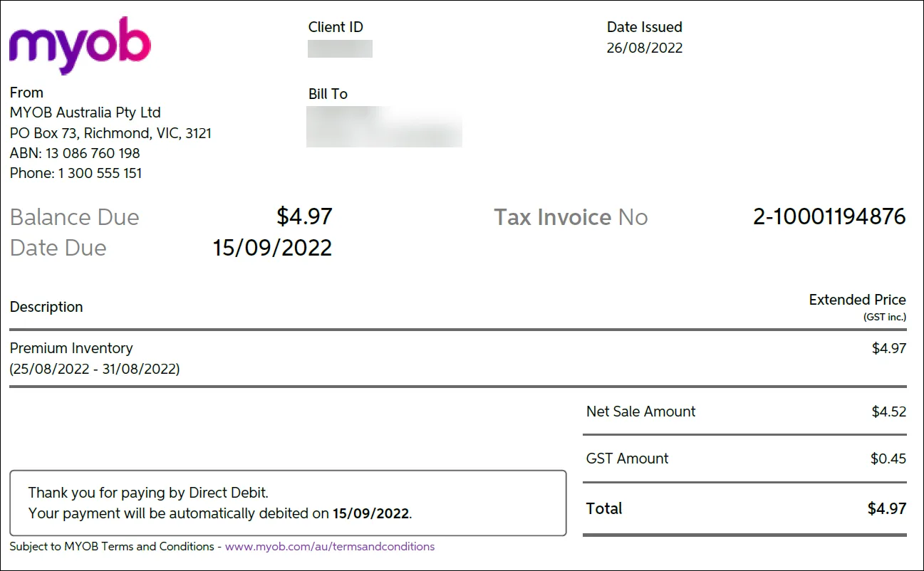Select the bold Total amount $4.97

[887, 508]
